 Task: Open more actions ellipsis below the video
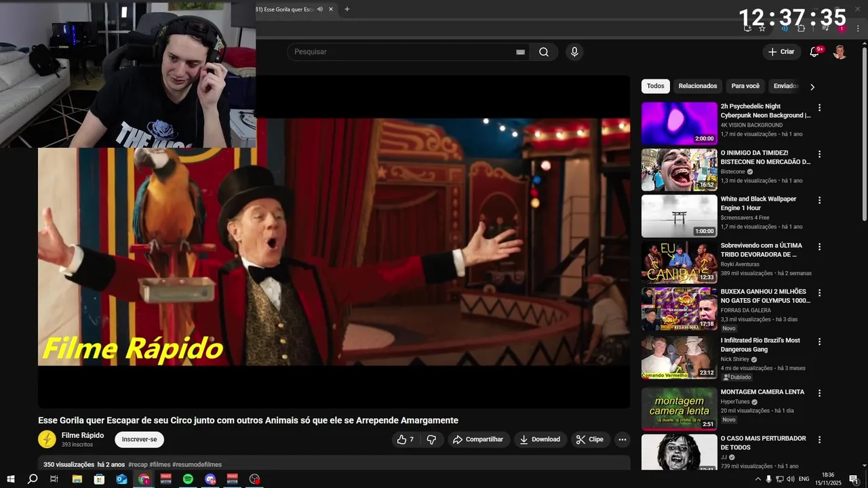pyautogui.click(x=622, y=439)
